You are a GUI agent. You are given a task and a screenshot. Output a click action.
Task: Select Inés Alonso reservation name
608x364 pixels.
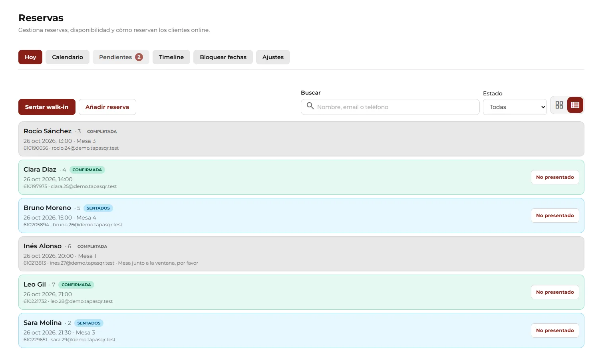pyautogui.click(x=42, y=246)
